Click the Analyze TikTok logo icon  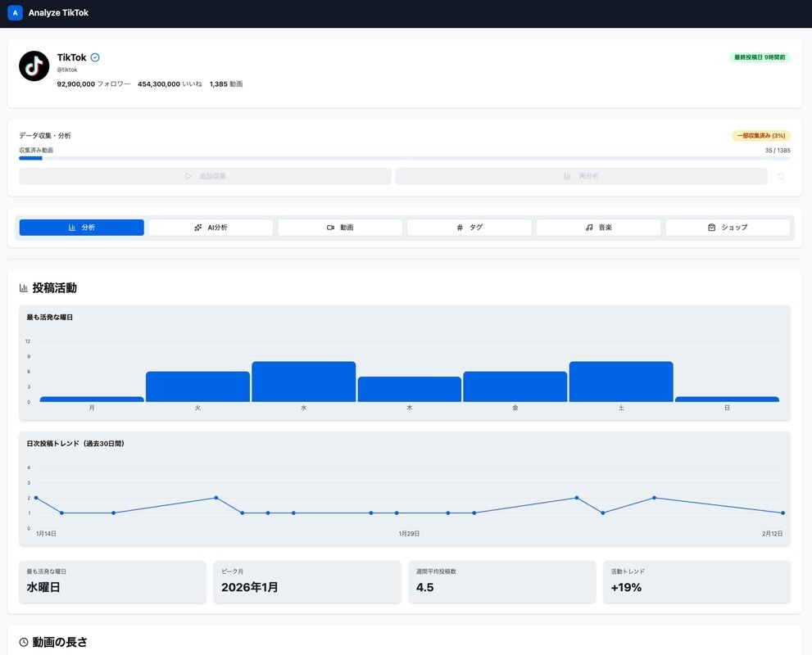[15, 13]
